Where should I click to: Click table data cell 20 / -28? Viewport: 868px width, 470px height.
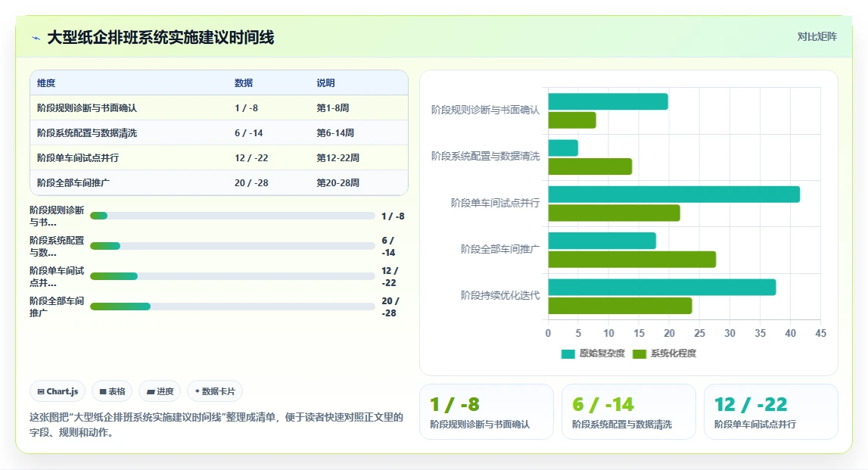pos(251,182)
